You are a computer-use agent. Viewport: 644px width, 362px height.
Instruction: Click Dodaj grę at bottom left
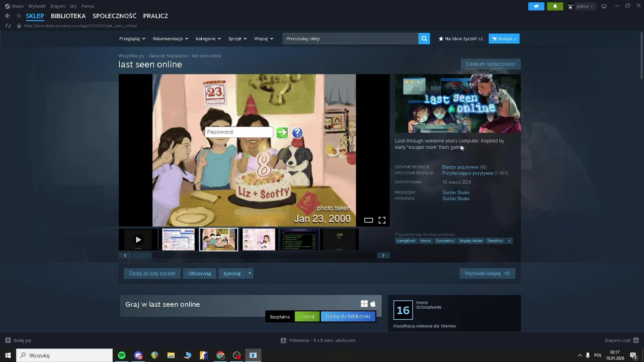[x=18, y=340]
